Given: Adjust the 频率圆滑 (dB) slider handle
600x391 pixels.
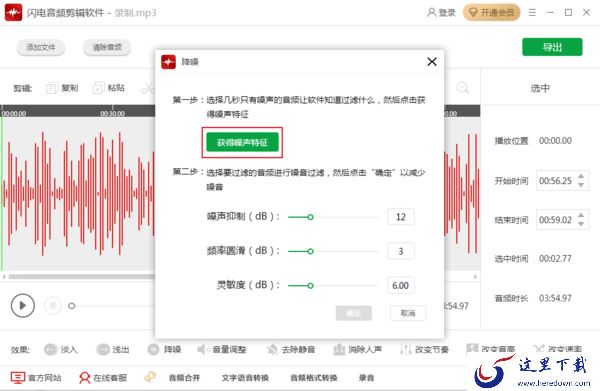Looking at the screenshot, I should click(x=310, y=251).
